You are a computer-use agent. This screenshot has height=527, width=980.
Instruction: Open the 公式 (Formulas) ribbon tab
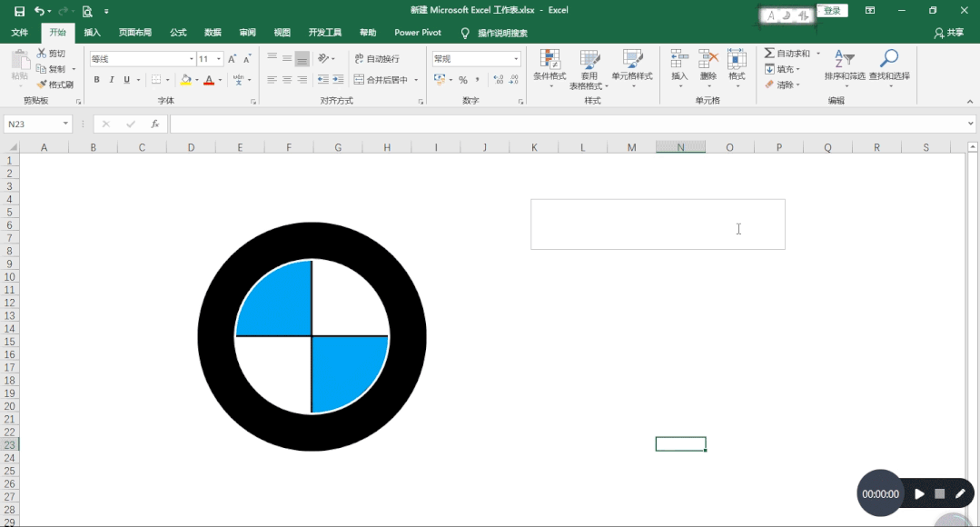[178, 33]
